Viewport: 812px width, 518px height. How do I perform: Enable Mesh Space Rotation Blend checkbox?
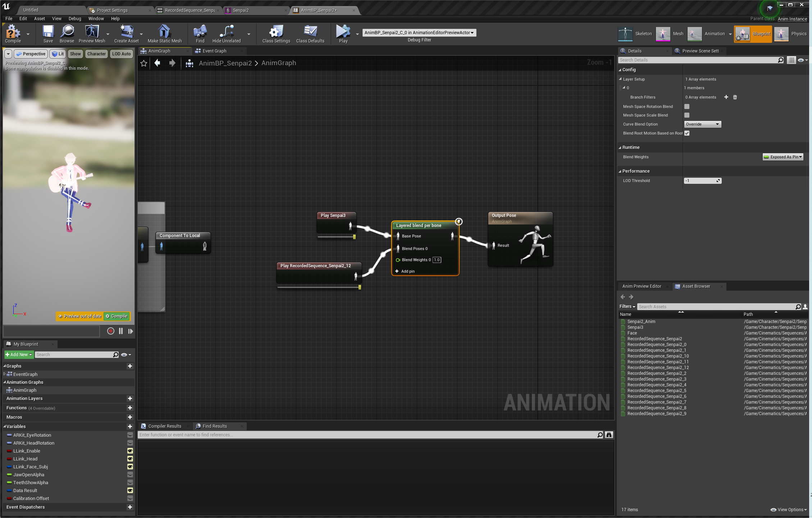687,106
